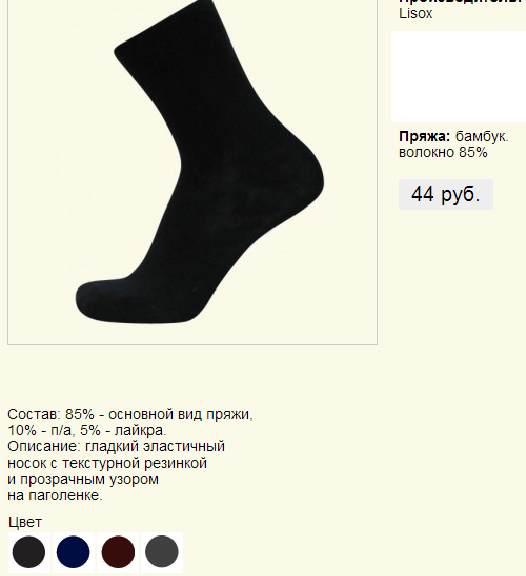
Task: Open the Lisox manufacturer link
Action: point(415,14)
